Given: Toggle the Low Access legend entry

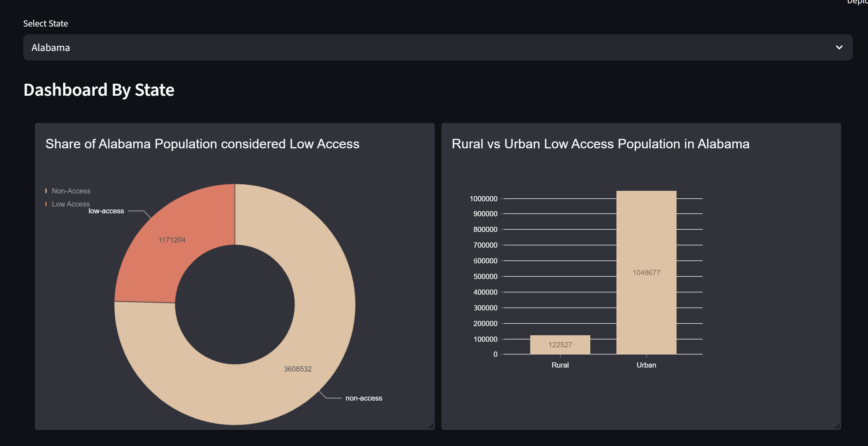Looking at the screenshot, I should 71,204.
